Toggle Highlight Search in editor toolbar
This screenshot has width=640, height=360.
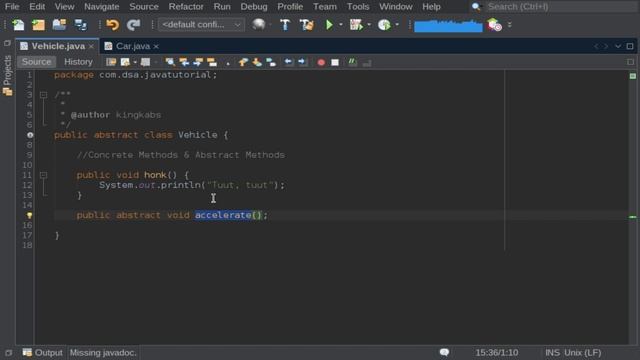(x=212, y=62)
